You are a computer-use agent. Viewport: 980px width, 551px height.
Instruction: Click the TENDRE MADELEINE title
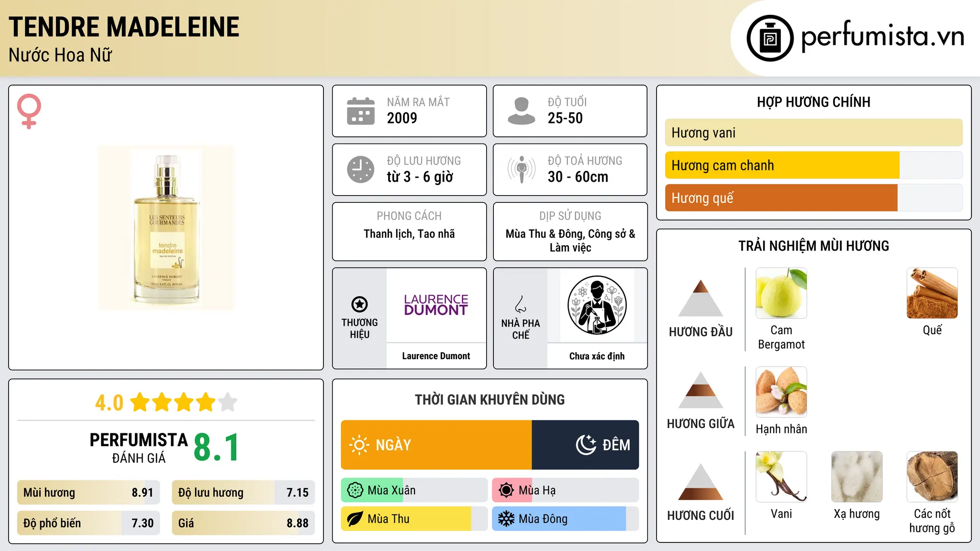pyautogui.click(x=124, y=27)
